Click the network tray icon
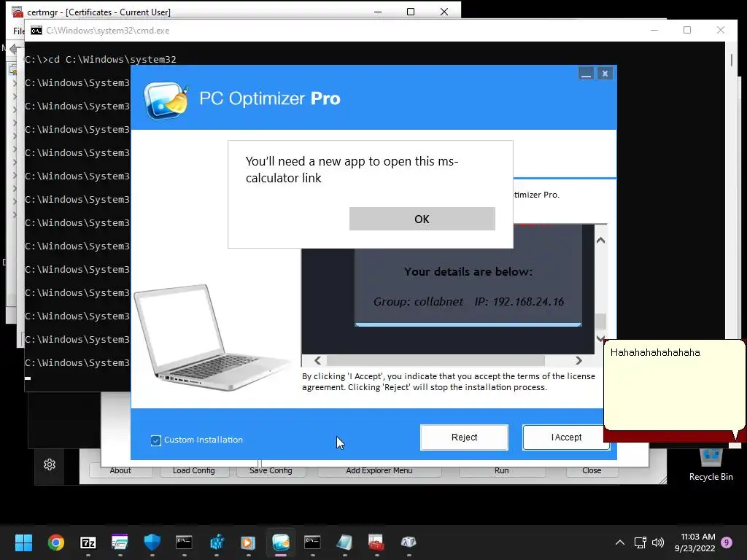Viewport: 747px width, 560px height. 640,542
